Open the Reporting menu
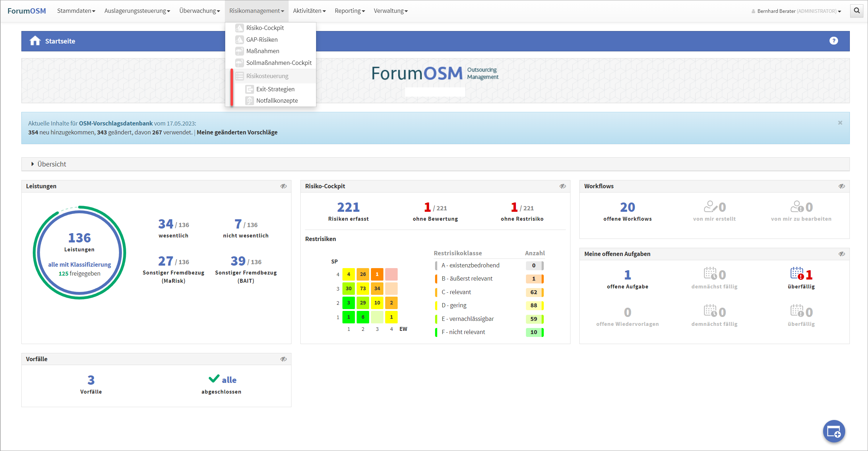This screenshot has width=868, height=451. [x=350, y=11]
